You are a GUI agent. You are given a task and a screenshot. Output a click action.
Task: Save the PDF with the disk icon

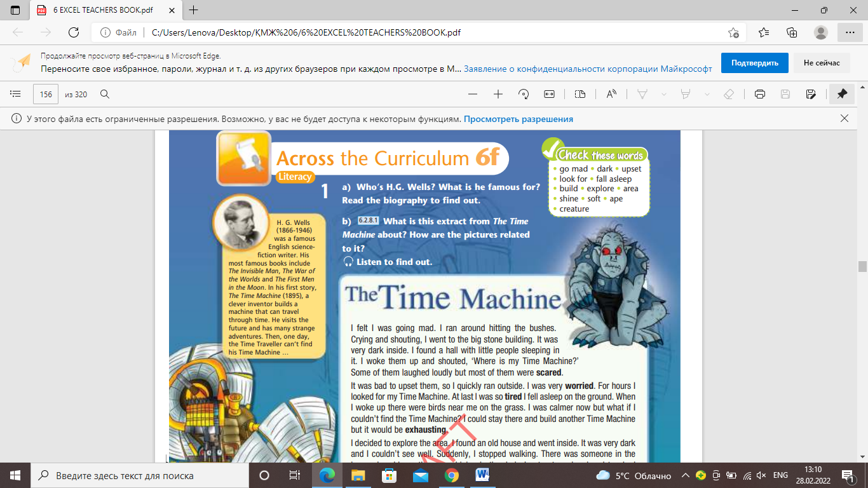tap(785, 94)
